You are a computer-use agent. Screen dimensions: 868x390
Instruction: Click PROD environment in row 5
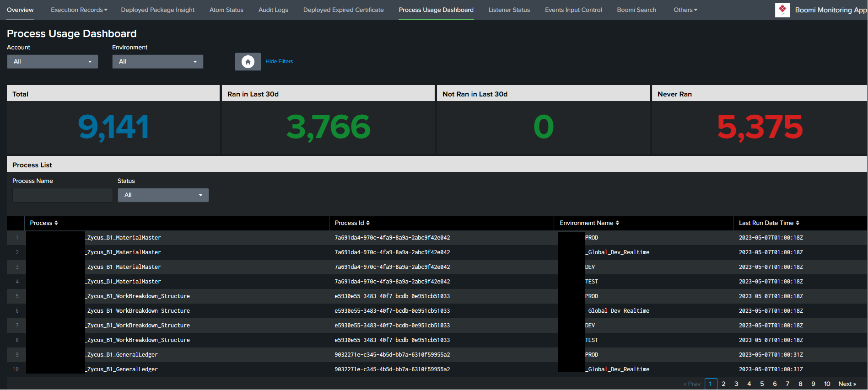pos(591,296)
